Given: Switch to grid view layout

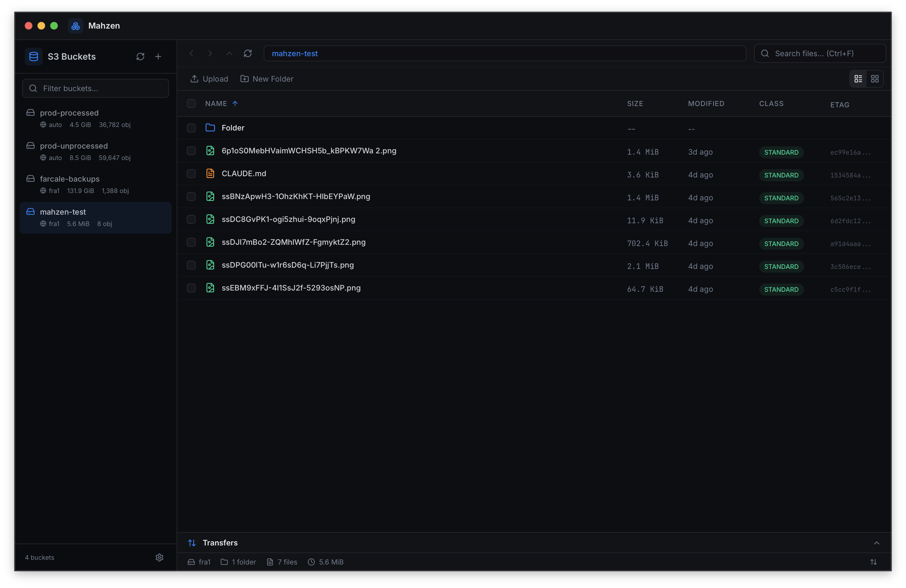Looking at the screenshot, I should (x=875, y=79).
